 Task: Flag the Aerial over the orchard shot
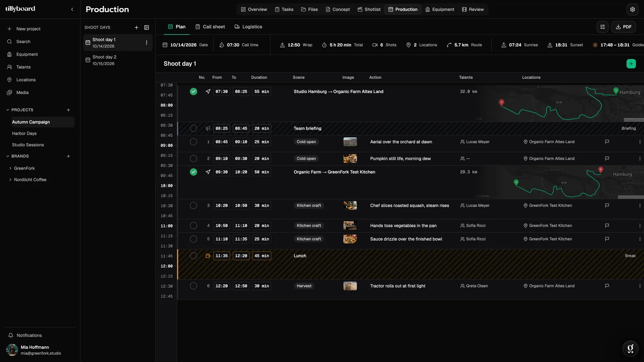607,142
